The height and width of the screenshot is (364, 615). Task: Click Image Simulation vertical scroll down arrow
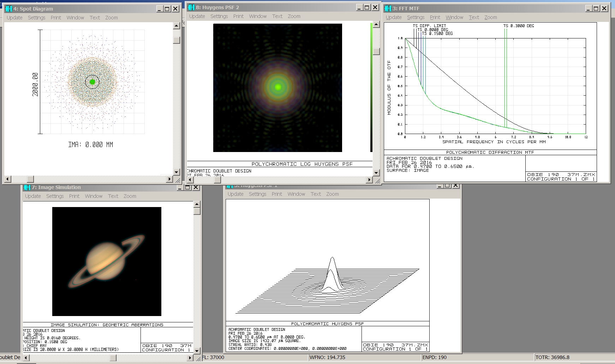pos(197,351)
